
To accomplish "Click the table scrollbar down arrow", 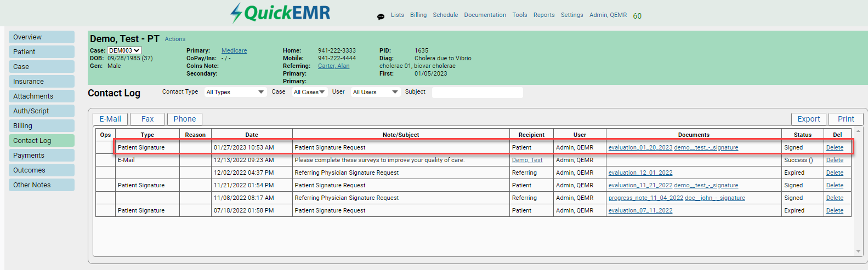I will [x=858, y=252].
